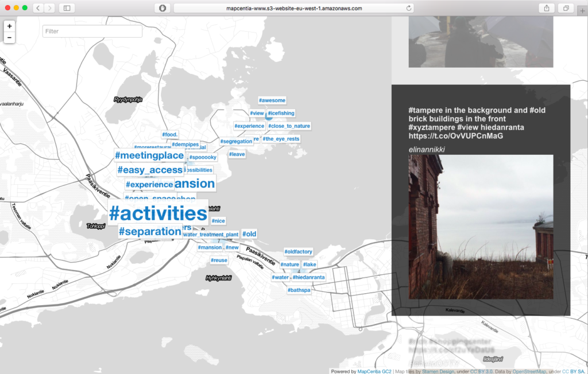Click the Hyhkynlahti place label
Image resolution: width=588 pixels, height=374 pixels.
point(219,278)
